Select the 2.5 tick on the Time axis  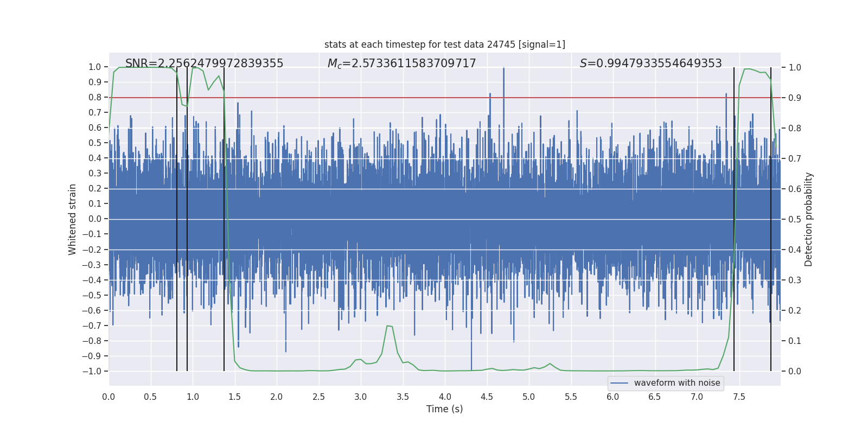(x=318, y=397)
